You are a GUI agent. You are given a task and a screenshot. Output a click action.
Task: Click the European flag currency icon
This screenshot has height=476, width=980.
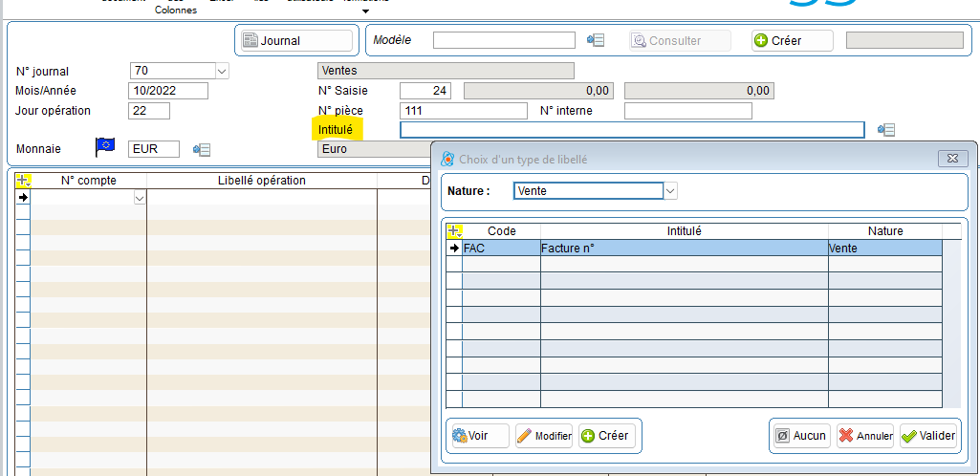point(105,147)
